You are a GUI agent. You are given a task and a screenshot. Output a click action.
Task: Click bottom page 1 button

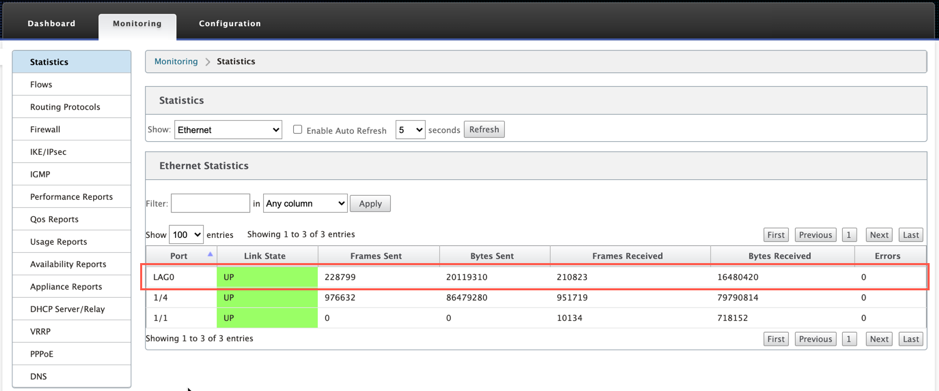click(x=849, y=339)
